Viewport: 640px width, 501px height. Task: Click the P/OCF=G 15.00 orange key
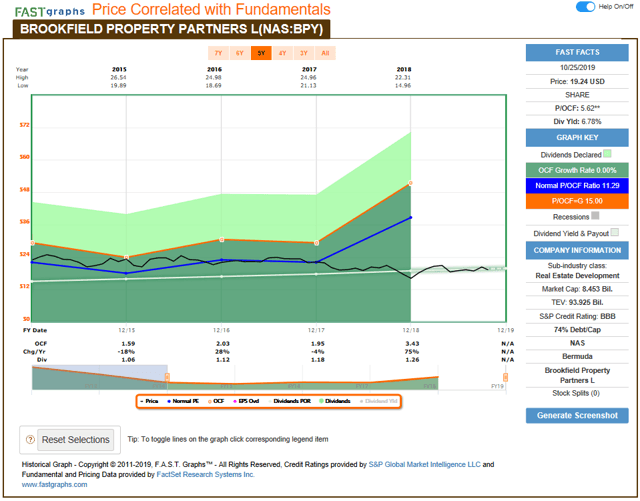[577, 201]
